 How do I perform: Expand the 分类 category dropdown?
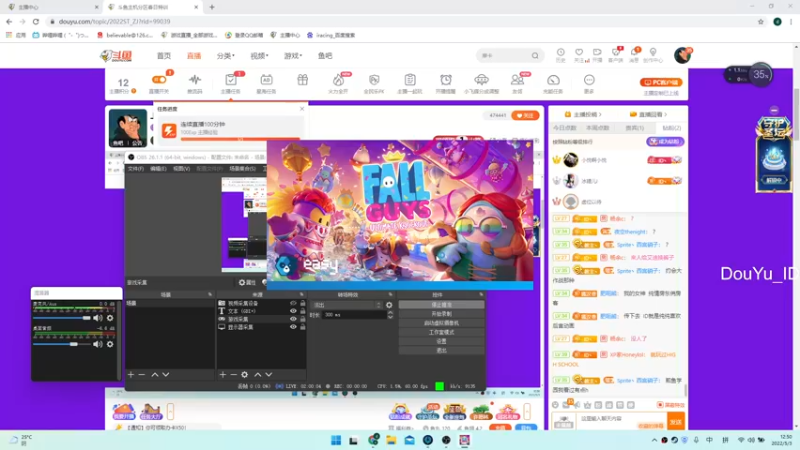(x=226, y=56)
